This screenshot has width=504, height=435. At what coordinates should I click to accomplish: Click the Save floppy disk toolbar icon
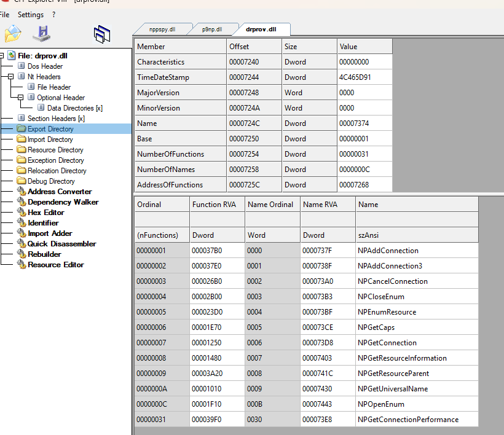(42, 33)
